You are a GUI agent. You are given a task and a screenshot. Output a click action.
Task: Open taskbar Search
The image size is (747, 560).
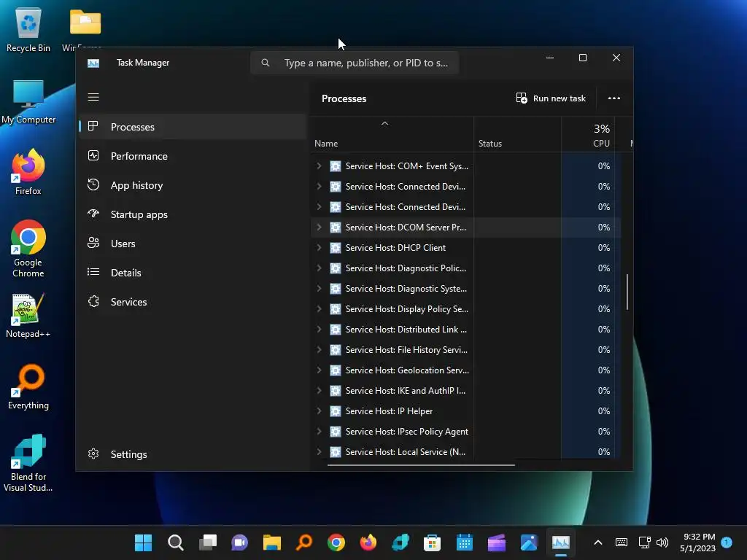tap(175, 542)
